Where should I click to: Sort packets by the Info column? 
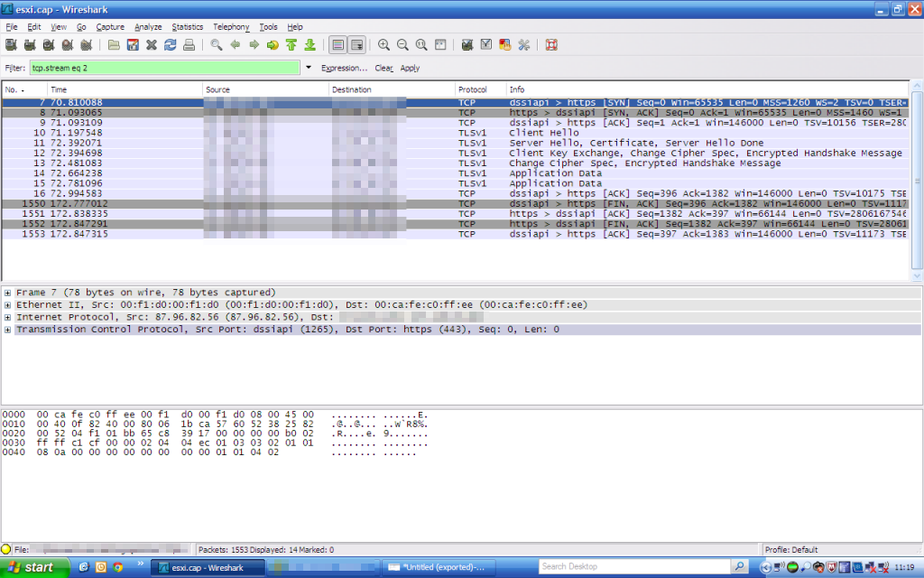tap(707, 89)
